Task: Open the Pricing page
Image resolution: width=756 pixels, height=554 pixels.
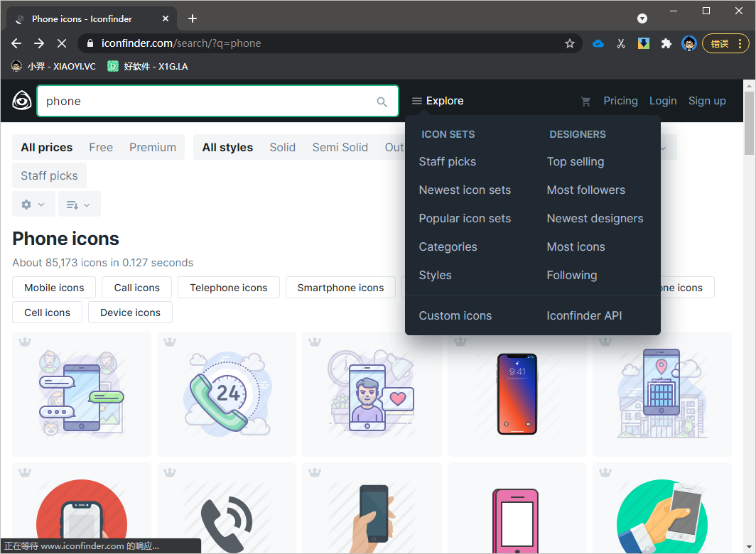Action: 620,101
